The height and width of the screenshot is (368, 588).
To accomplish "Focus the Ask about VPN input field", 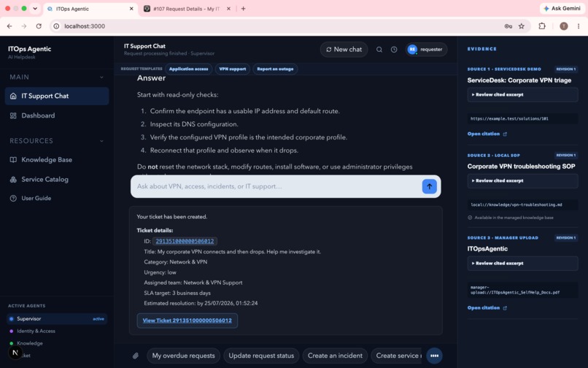I will 276,186.
